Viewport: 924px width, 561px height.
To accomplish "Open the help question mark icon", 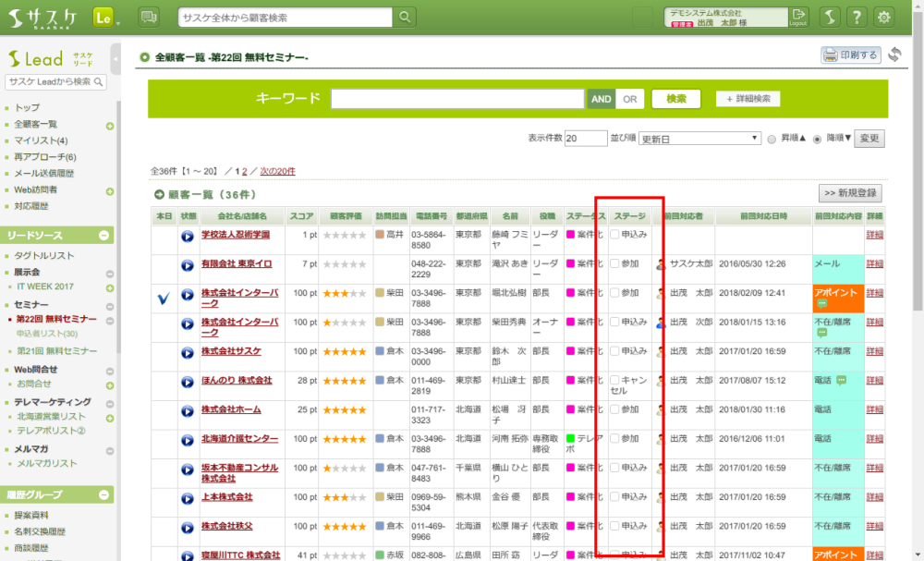I will point(857,18).
